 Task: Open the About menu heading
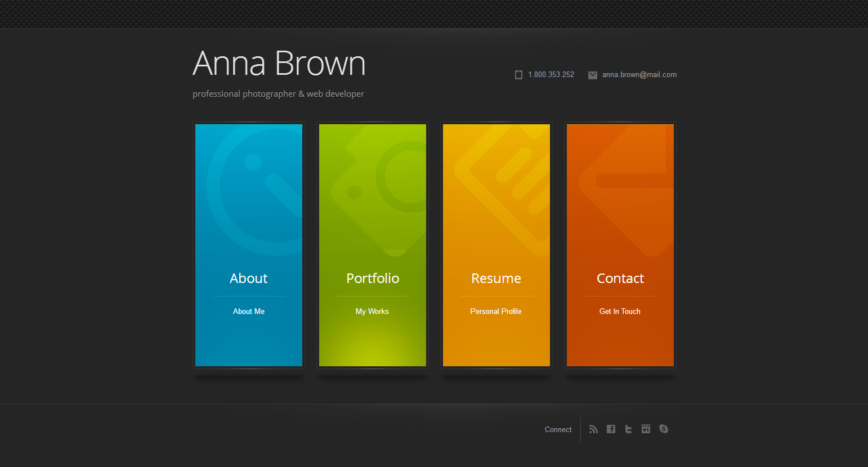tap(249, 279)
